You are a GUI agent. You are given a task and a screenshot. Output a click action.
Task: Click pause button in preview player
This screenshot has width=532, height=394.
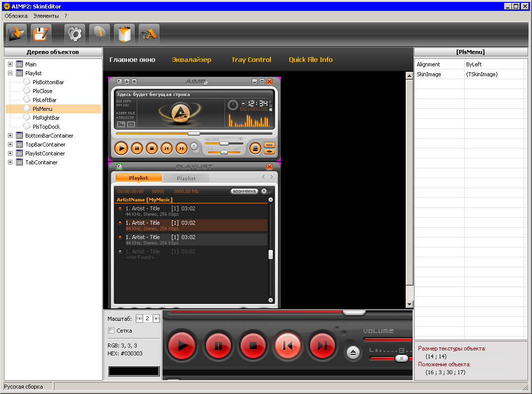tap(137, 148)
